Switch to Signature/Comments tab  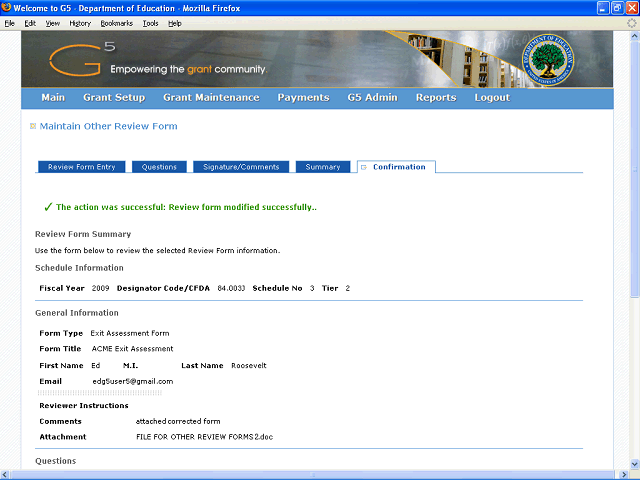(x=241, y=167)
